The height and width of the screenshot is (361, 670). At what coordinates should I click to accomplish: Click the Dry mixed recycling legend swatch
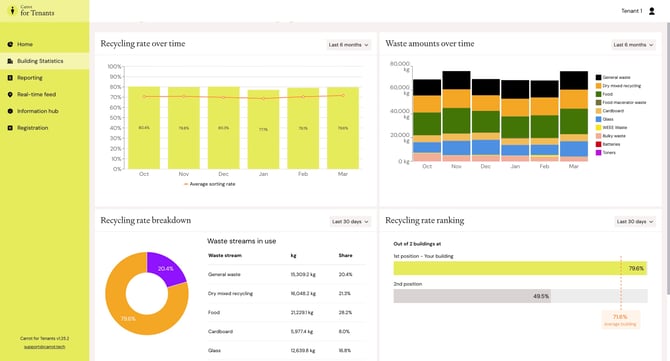click(x=599, y=86)
